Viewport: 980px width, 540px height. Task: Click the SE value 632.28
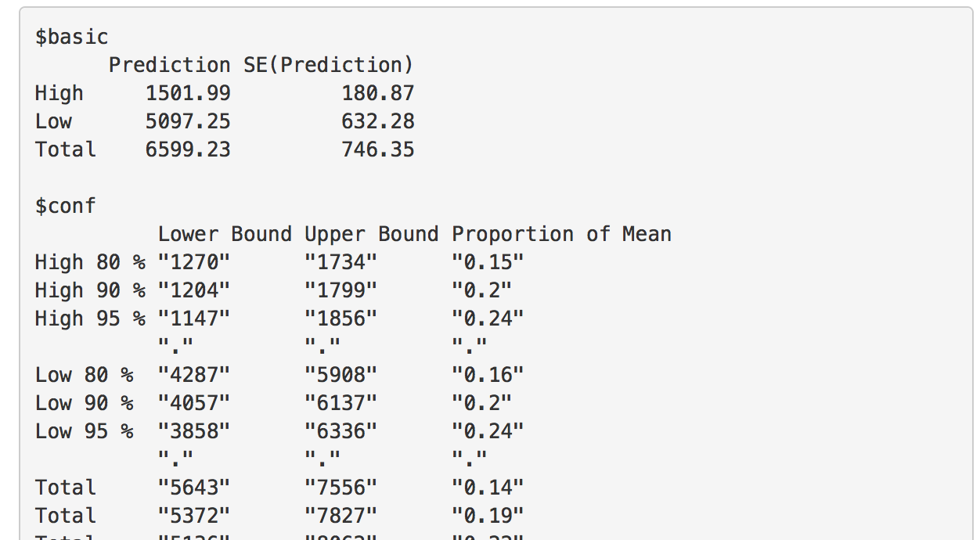(378, 121)
